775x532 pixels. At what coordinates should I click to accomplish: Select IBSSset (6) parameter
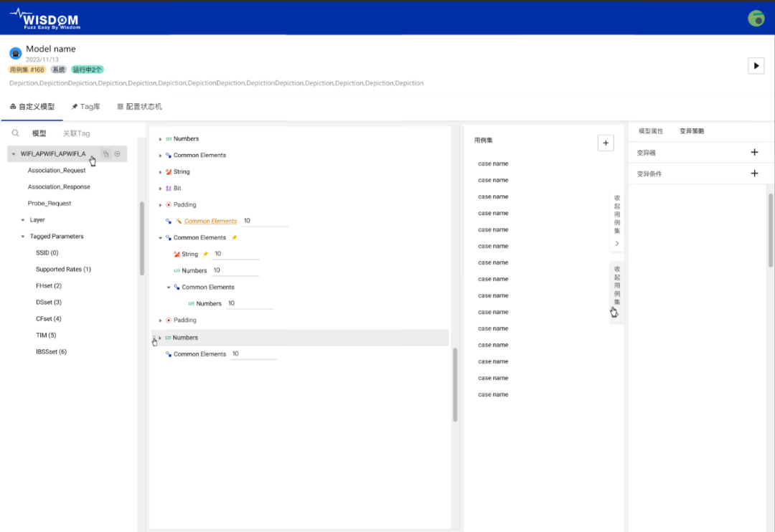[51, 352]
